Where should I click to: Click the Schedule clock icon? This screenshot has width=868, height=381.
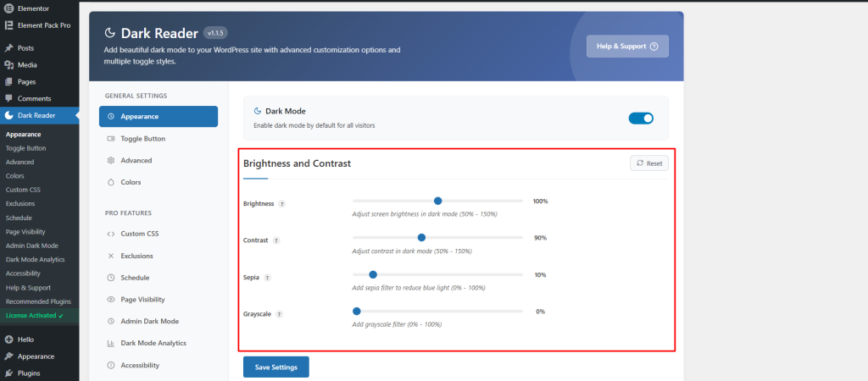pyautogui.click(x=111, y=278)
